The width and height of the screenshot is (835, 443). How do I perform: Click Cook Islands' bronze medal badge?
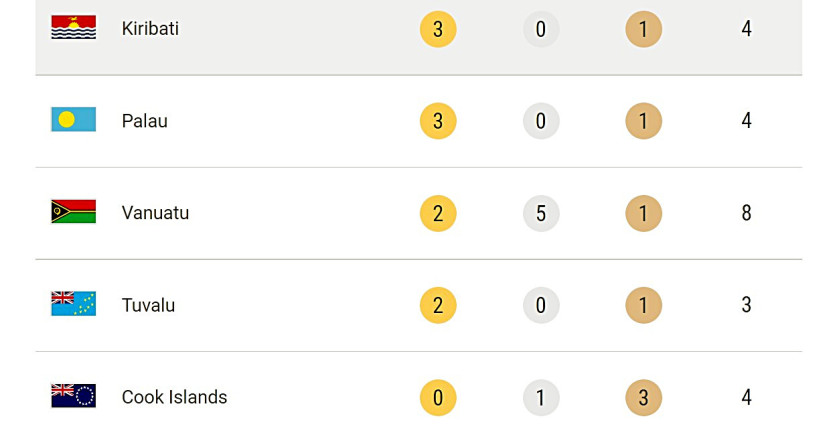[x=643, y=397]
